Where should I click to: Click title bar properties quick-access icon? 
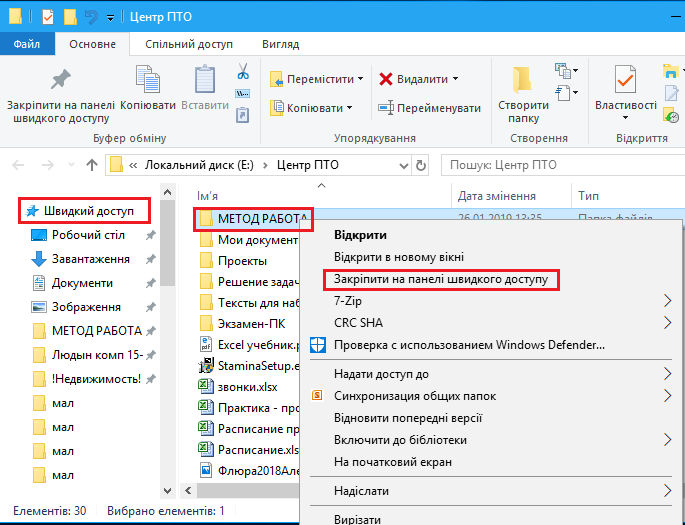[x=48, y=17]
